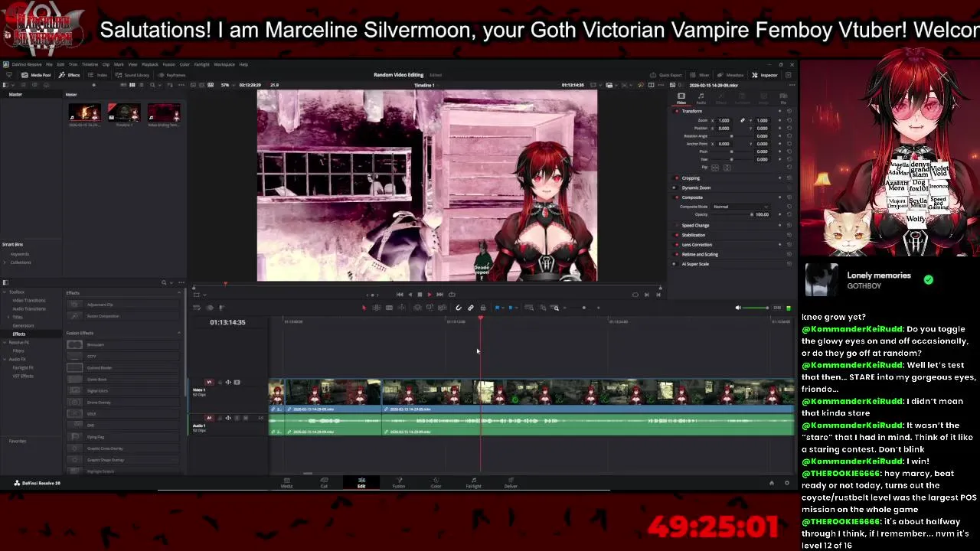980x551 pixels.
Task: Select the Timeline 1 thumbnail in media pool
Action: (124, 113)
